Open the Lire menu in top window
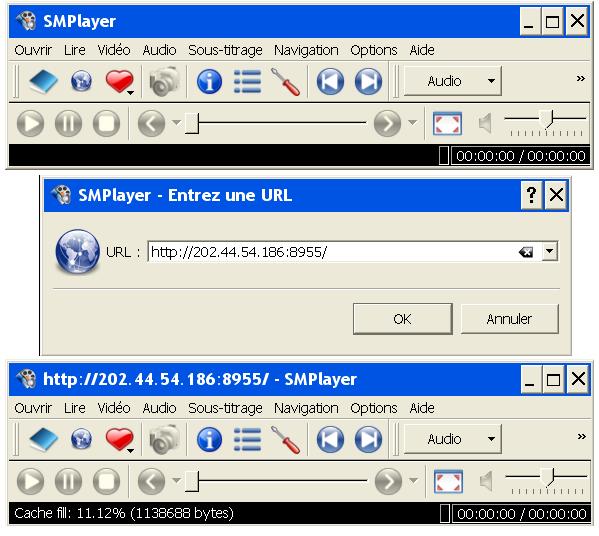599x536 pixels. click(x=74, y=50)
